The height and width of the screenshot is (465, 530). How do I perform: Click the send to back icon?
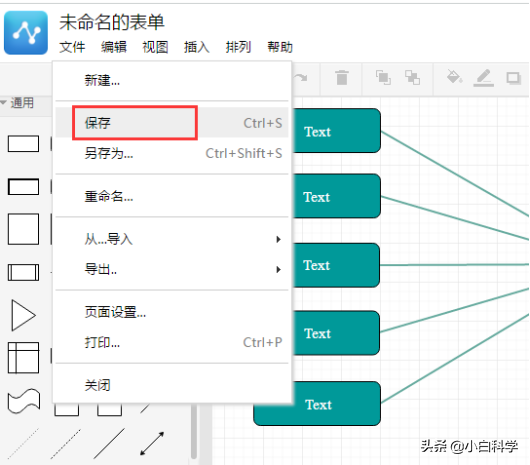pyautogui.click(x=412, y=77)
